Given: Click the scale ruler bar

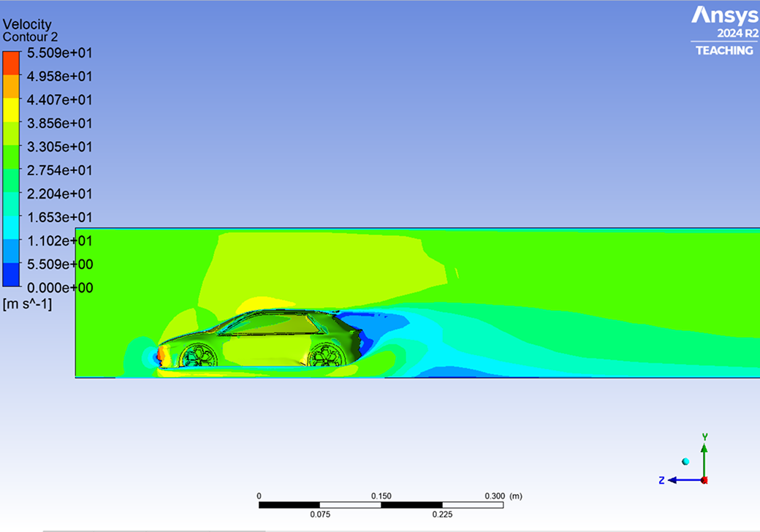Looking at the screenshot, I should point(381,505).
